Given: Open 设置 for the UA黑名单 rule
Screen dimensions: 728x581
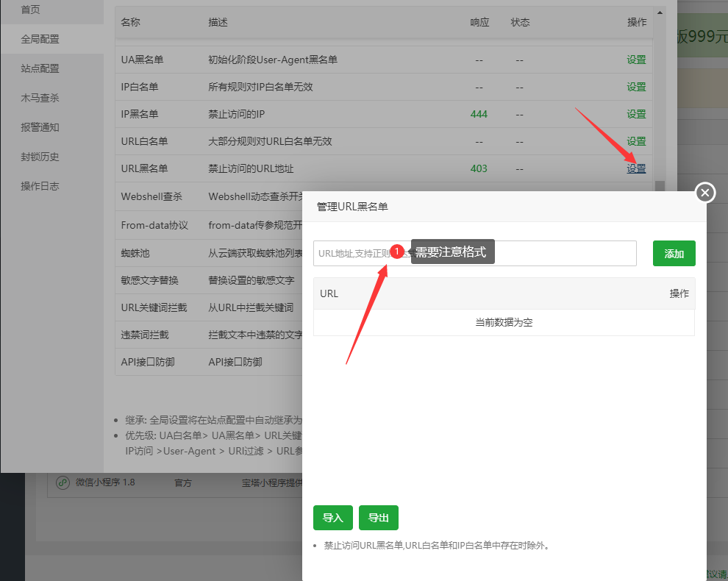Looking at the screenshot, I should [x=636, y=60].
